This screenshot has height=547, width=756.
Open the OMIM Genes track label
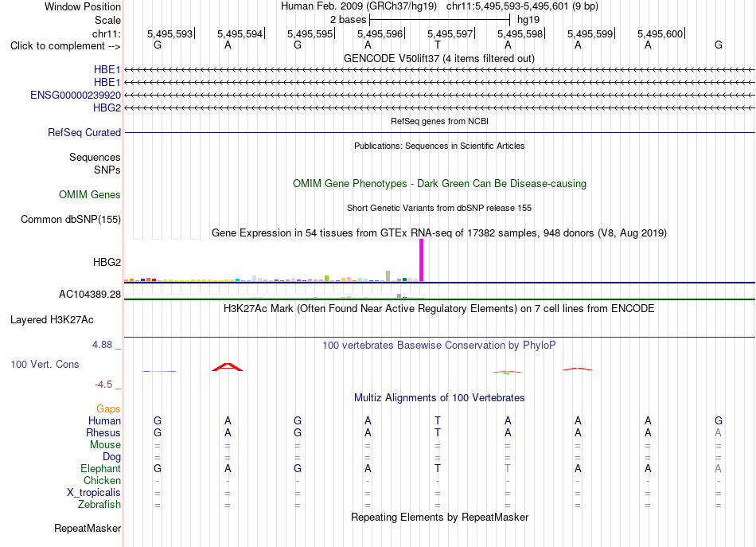pyautogui.click(x=89, y=194)
